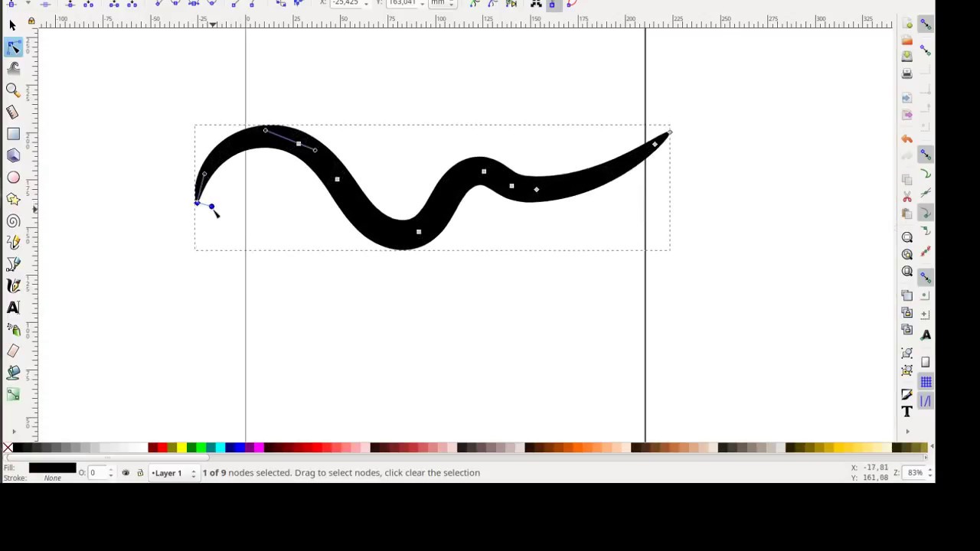This screenshot has width=980, height=551.
Task: Select the Pencil freehand tool
Action: pyautogui.click(x=13, y=243)
